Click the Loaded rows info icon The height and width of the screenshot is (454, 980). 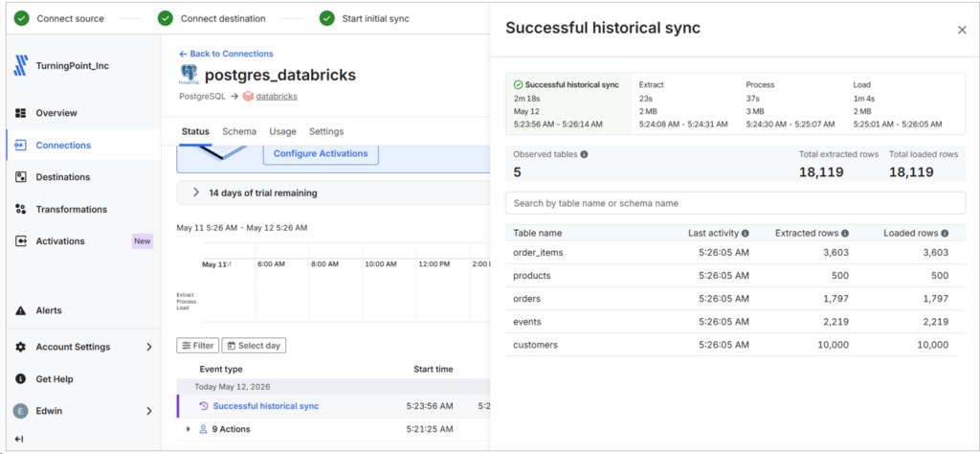click(x=945, y=234)
